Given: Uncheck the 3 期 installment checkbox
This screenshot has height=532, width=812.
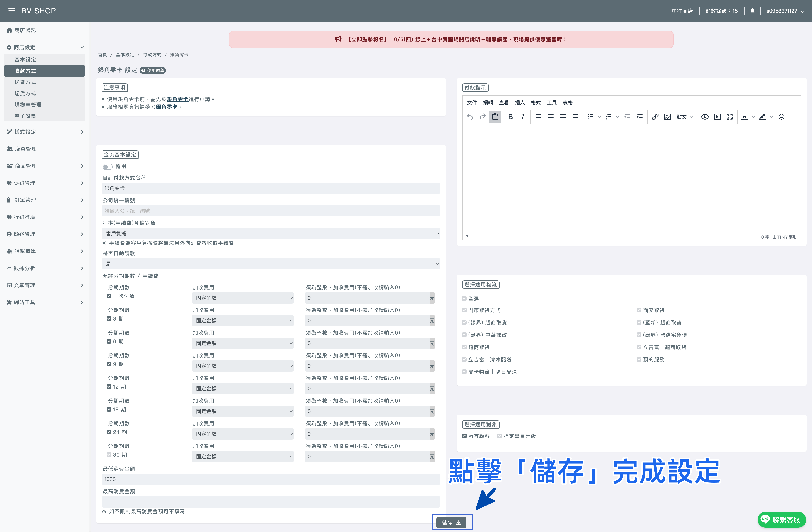Looking at the screenshot, I should (x=109, y=319).
